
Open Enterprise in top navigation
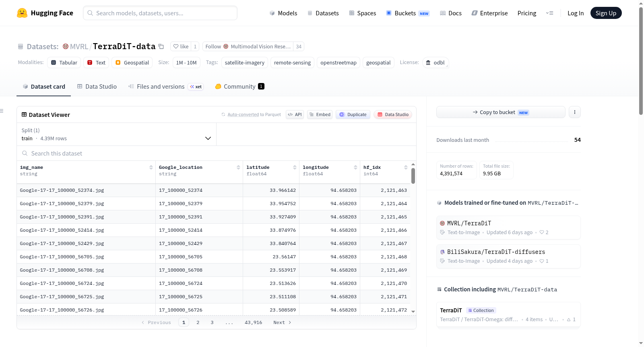490,13
